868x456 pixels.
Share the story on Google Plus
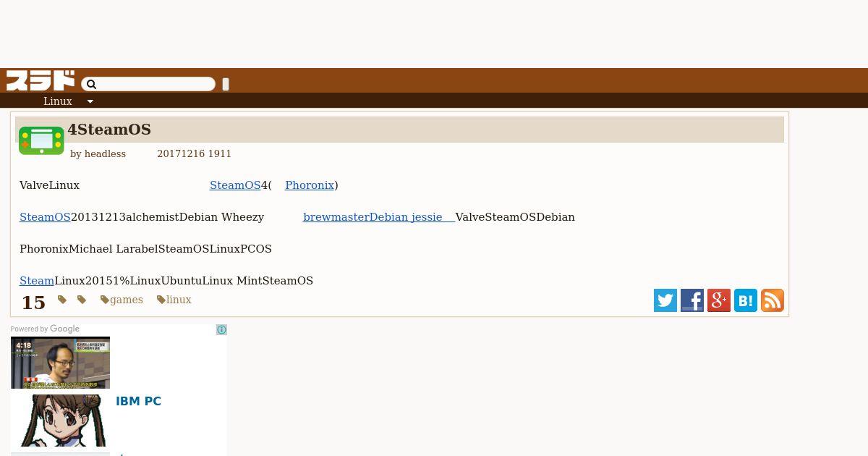coord(719,300)
